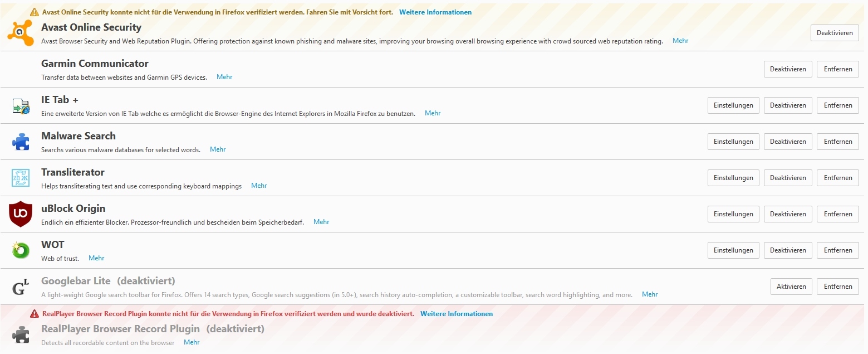Remove uBlock Origin add-on

838,214
